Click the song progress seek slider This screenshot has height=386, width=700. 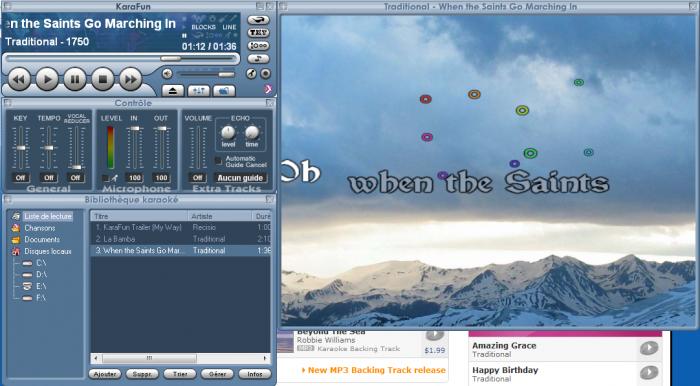pyautogui.click(x=121, y=58)
